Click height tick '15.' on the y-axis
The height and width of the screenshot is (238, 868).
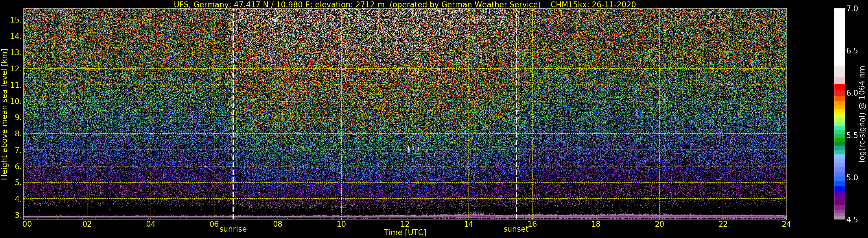tap(16, 20)
